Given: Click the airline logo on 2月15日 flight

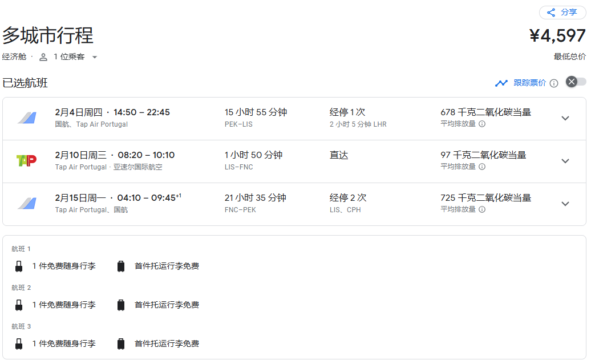Looking at the screenshot, I should tap(27, 204).
